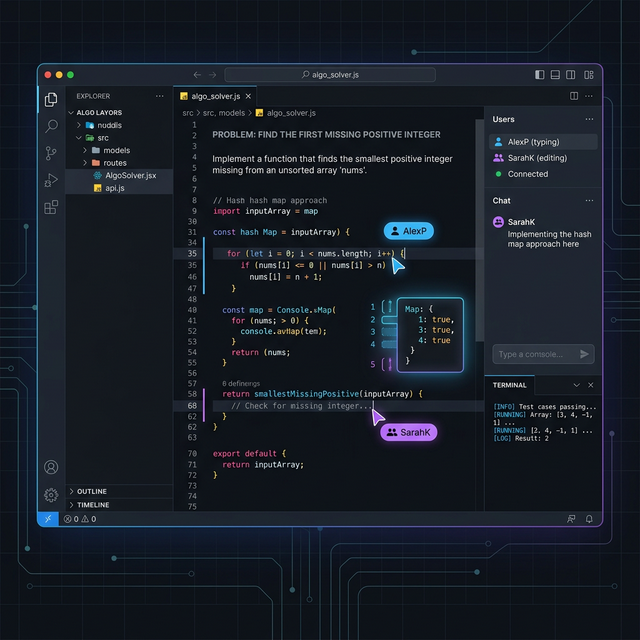Send the chat message arrow
Screen dimensions: 640x640
coord(584,354)
